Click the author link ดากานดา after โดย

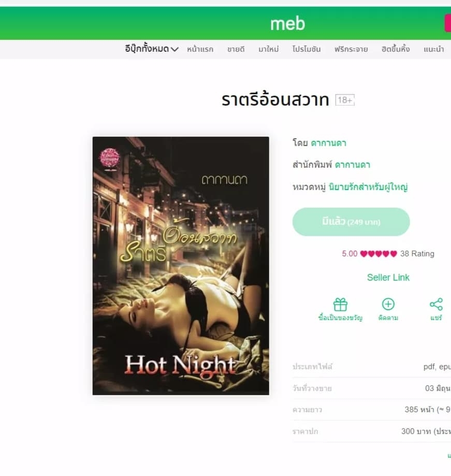coord(328,143)
